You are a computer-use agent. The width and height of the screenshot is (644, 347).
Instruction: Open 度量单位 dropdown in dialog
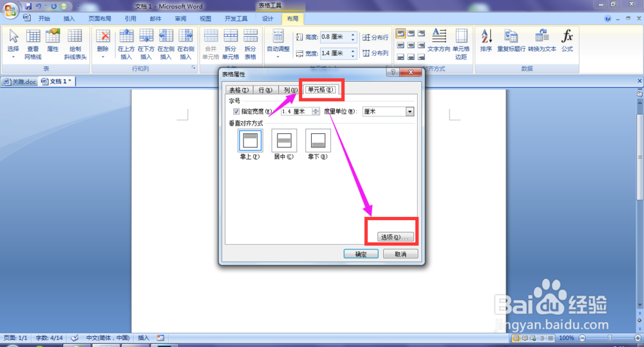click(410, 111)
